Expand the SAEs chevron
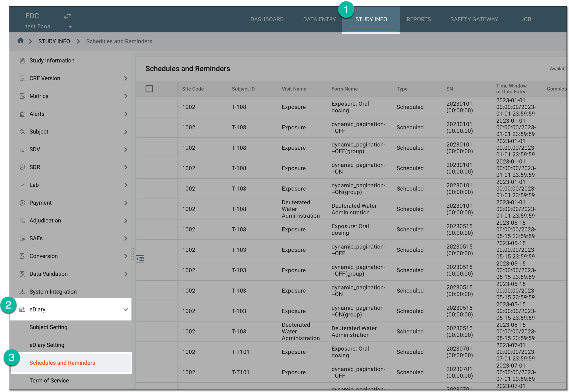569x392 pixels. [126, 238]
